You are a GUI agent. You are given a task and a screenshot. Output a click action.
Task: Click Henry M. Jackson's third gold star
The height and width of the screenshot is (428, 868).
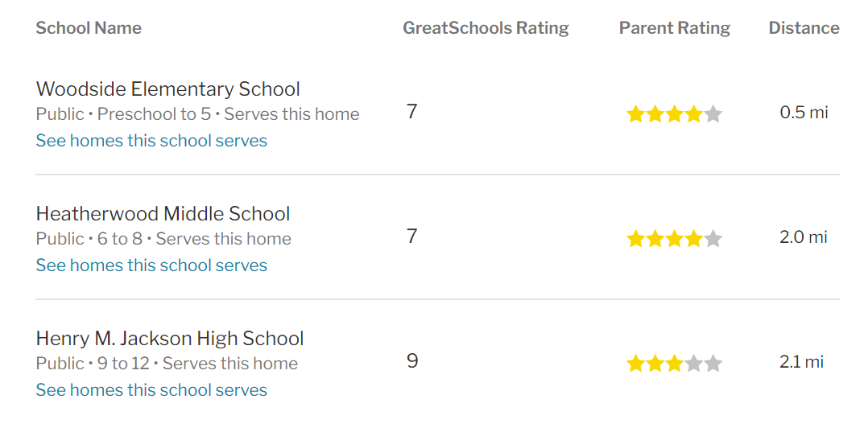(675, 364)
